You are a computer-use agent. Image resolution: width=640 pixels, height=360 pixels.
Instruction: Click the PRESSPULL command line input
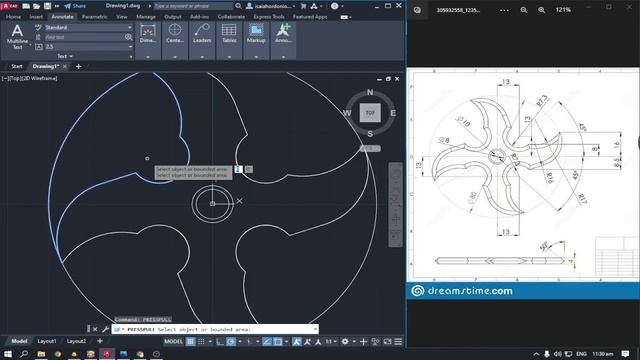215,329
